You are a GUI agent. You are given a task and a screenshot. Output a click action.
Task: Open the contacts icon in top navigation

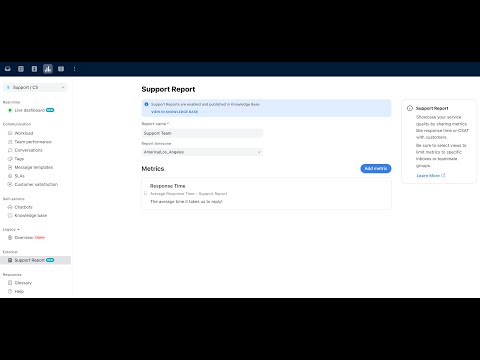[34, 69]
